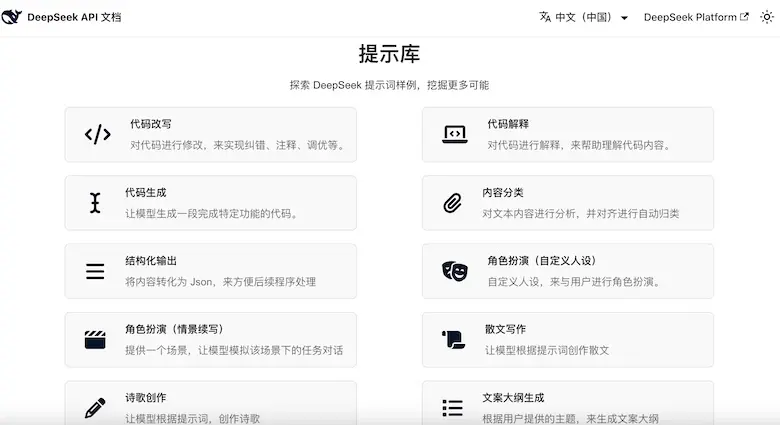Toggle light/dark theme sun icon
This screenshot has height=425, width=780.
[x=767, y=17]
